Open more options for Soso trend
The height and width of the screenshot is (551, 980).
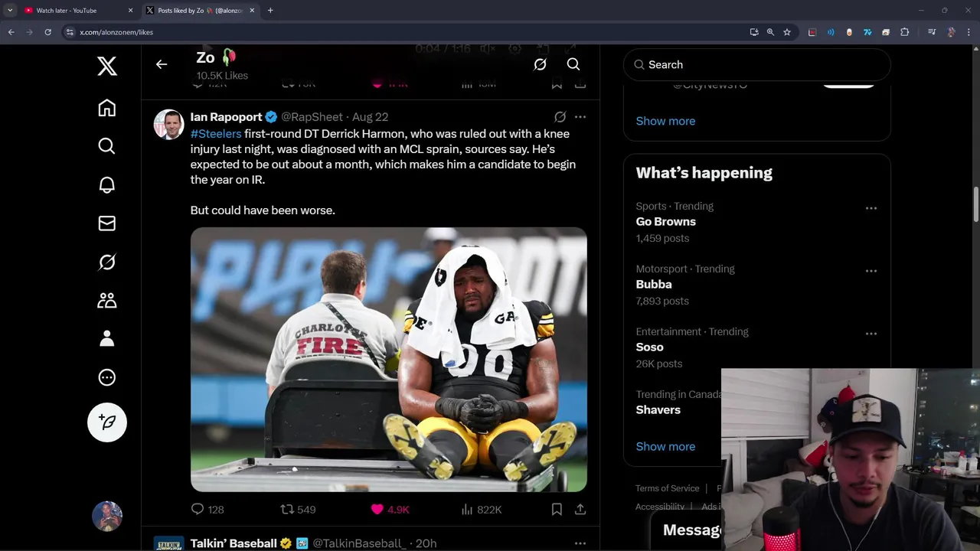point(871,334)
